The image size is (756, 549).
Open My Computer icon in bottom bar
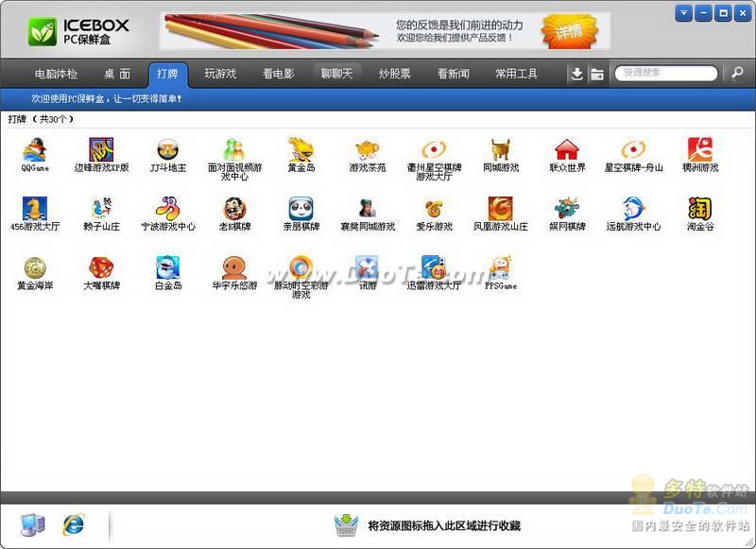[32, 524]
